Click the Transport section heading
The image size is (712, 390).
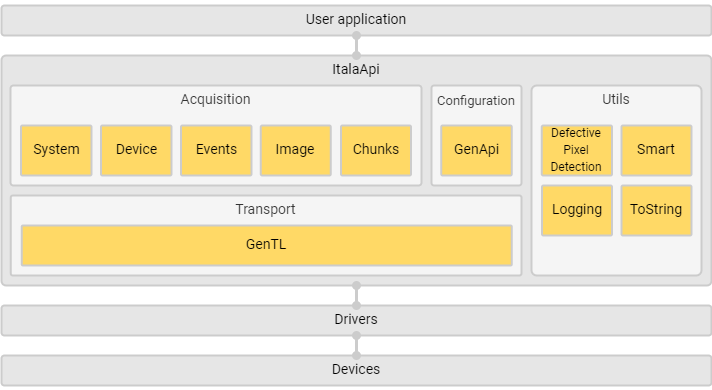click(265, 209)
